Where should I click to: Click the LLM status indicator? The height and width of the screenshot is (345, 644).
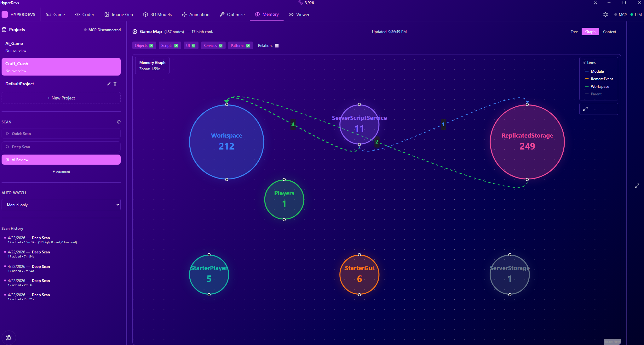coord(636,14)
